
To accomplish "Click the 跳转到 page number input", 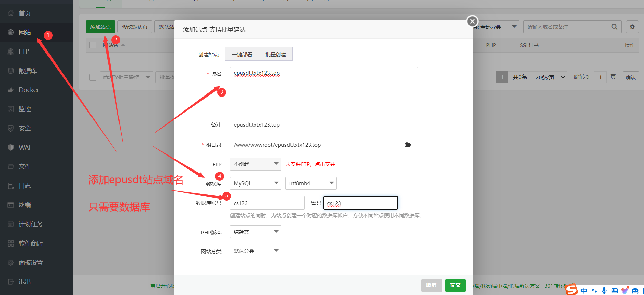I will 600,77.
